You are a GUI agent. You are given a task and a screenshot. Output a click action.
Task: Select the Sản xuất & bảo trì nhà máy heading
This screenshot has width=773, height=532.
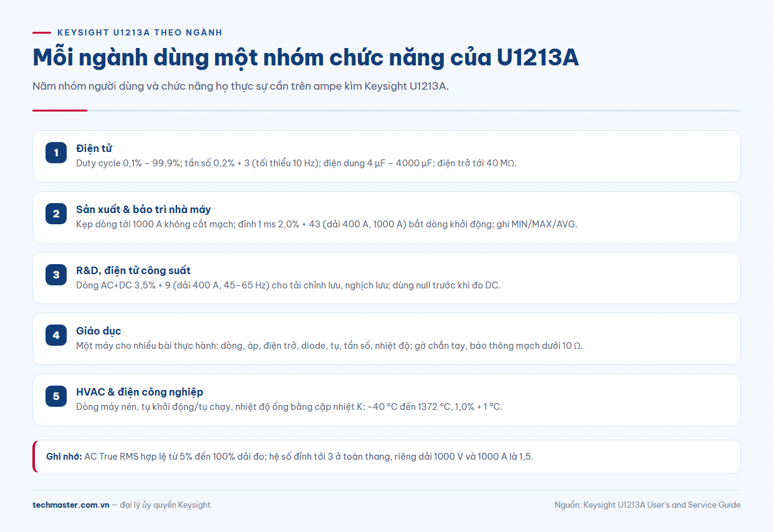coord(143,209)
